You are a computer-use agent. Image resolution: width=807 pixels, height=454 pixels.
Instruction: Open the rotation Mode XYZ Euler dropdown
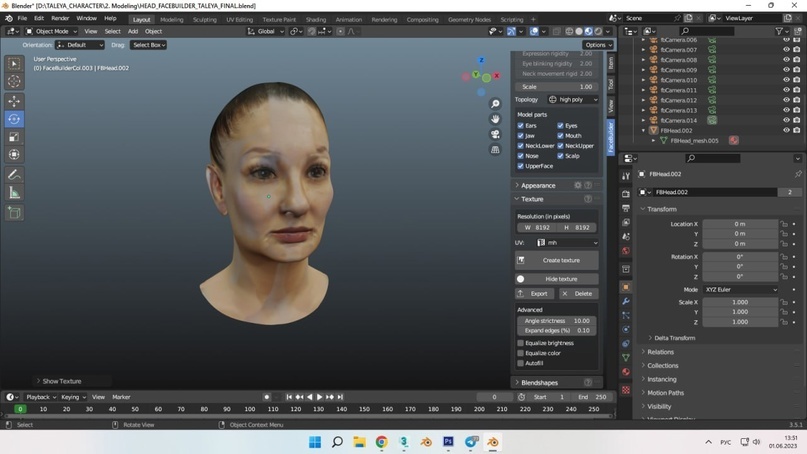741,290
